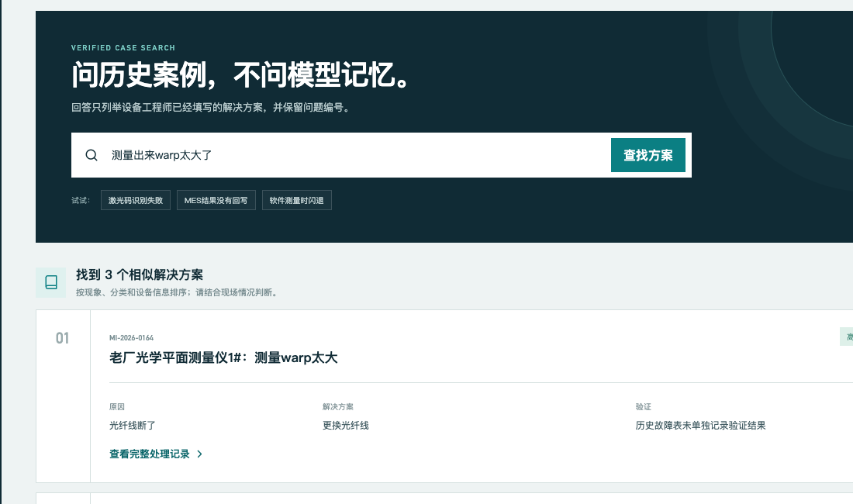Screen dimensions: 853x504
Task: Click the 查找方案 search button
Action: (x=648, y=155)
